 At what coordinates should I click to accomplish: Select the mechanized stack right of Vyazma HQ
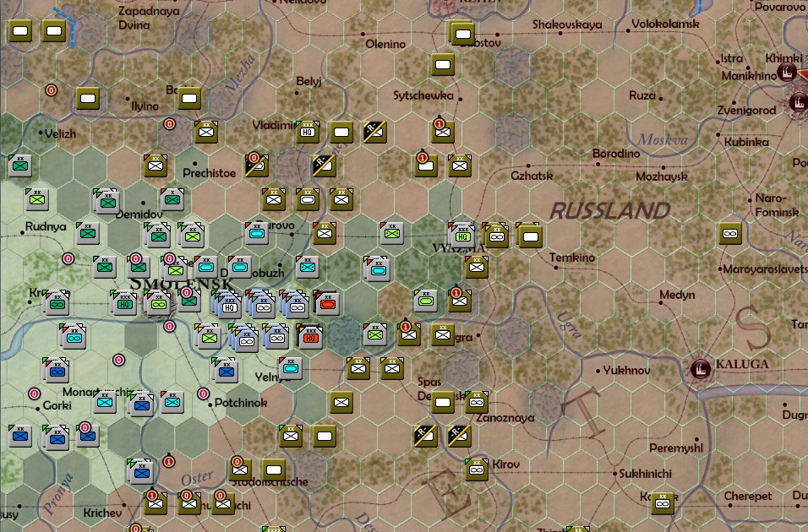pos(496,236)
